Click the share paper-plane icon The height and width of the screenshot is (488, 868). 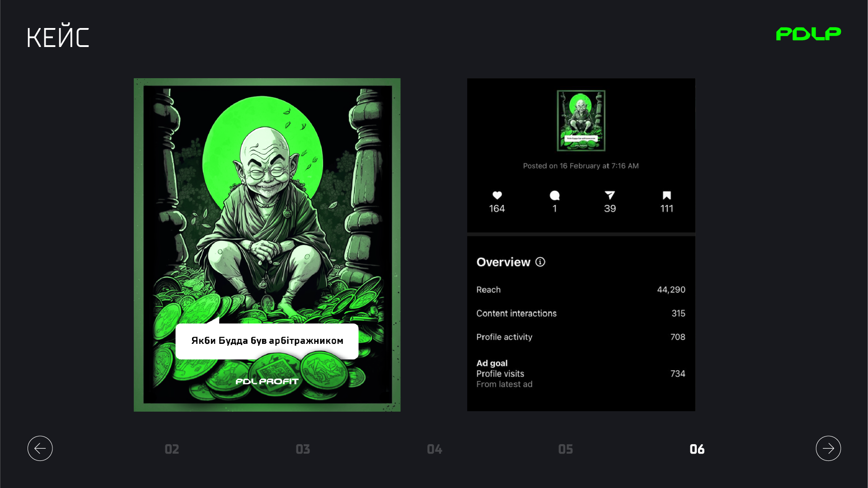coord(610,195)
